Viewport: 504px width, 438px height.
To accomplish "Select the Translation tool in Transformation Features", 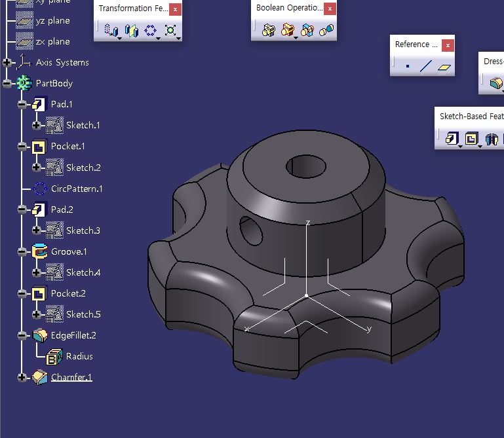I will [x=111, y=30].
